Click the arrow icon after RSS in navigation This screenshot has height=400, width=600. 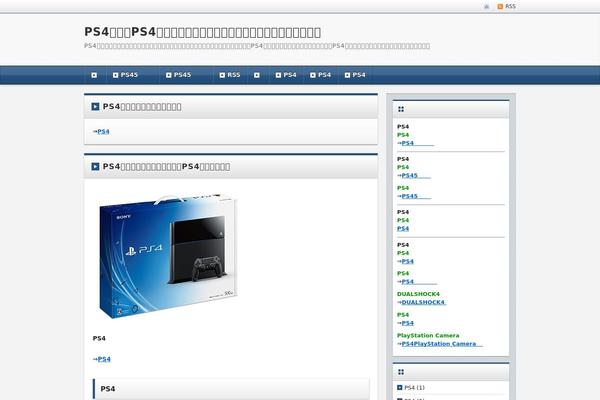coord(257,75)
